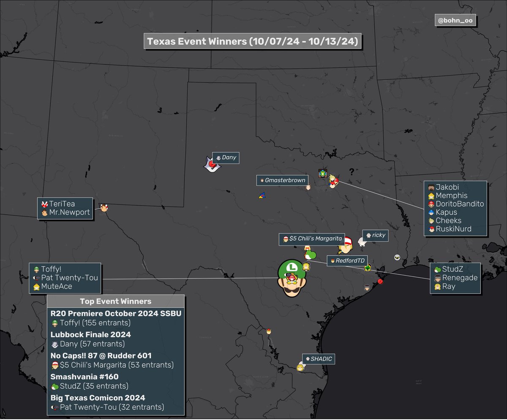Click Renegade in the lower right list

click(460, 278)
